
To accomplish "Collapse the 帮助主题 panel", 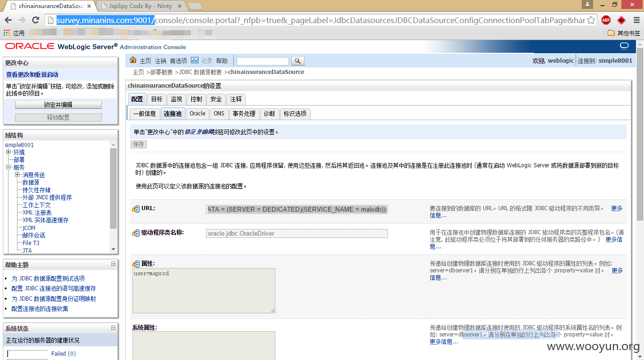I will [x=113, y=264].
